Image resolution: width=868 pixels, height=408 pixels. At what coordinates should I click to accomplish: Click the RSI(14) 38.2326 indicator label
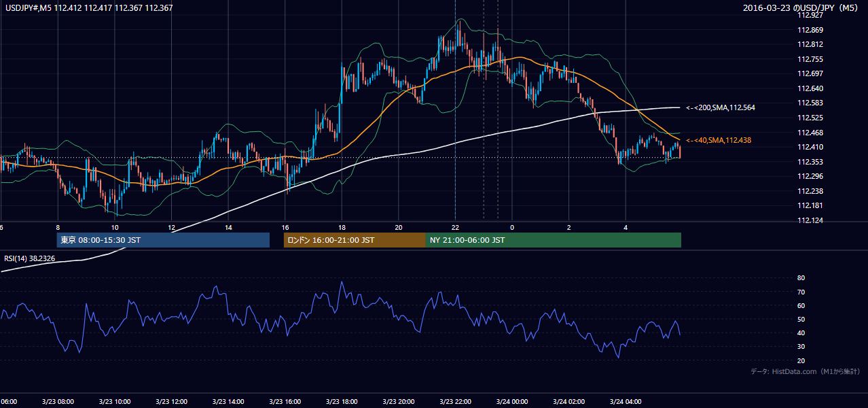coord(30,258)
